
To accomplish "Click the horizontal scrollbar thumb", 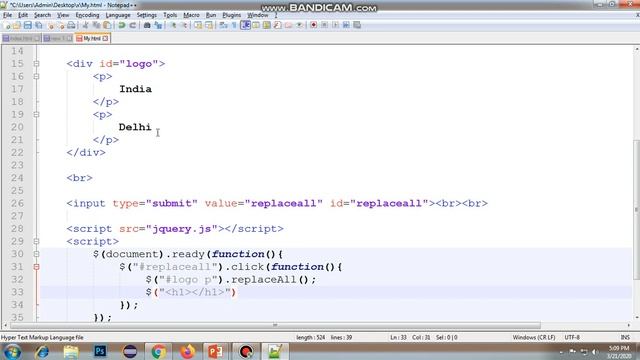I will (x=275, y=325).
